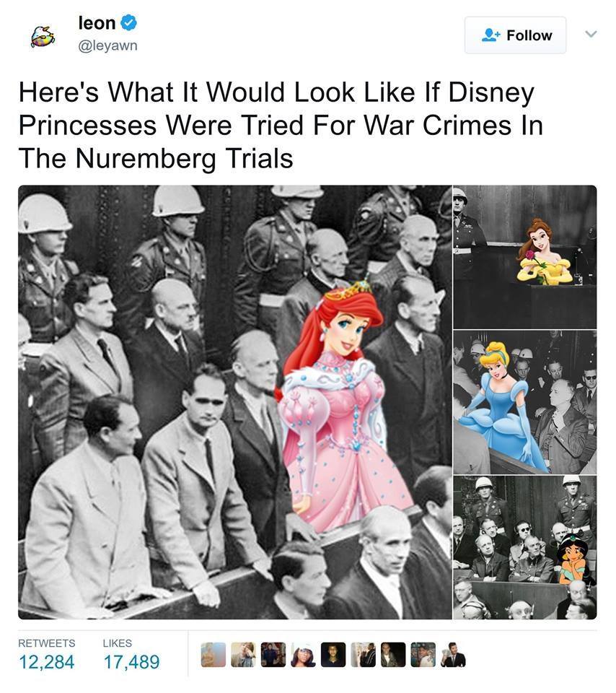Click the fourth liker avatar with sunglasses
The image size is (616, 693).
click(304, 655)
